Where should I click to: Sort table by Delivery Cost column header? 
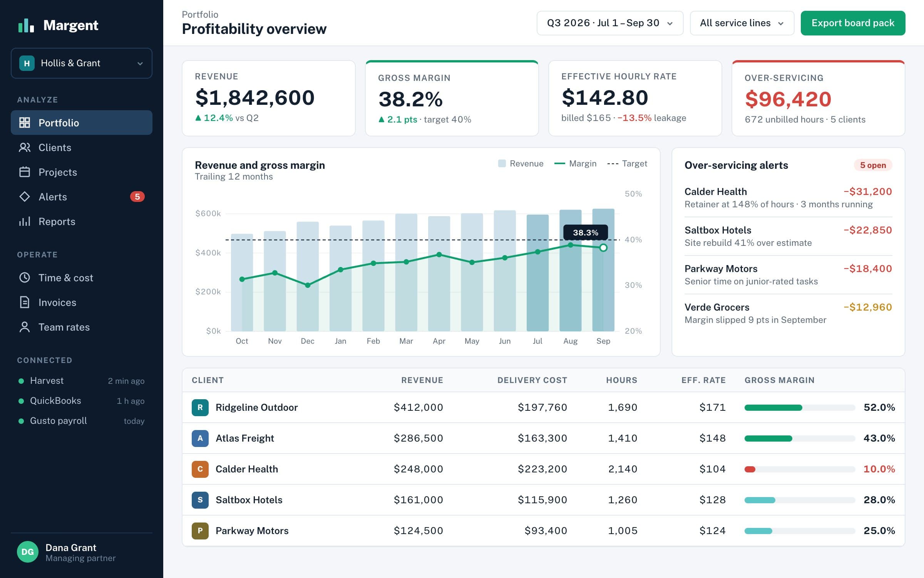tap(532, 380)
